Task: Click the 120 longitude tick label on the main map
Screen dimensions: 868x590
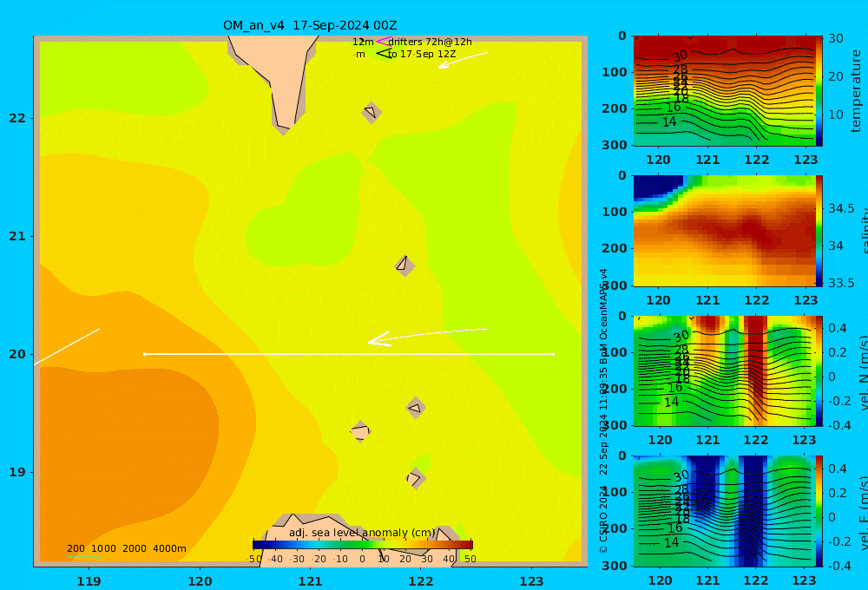Action: (200, 581)
